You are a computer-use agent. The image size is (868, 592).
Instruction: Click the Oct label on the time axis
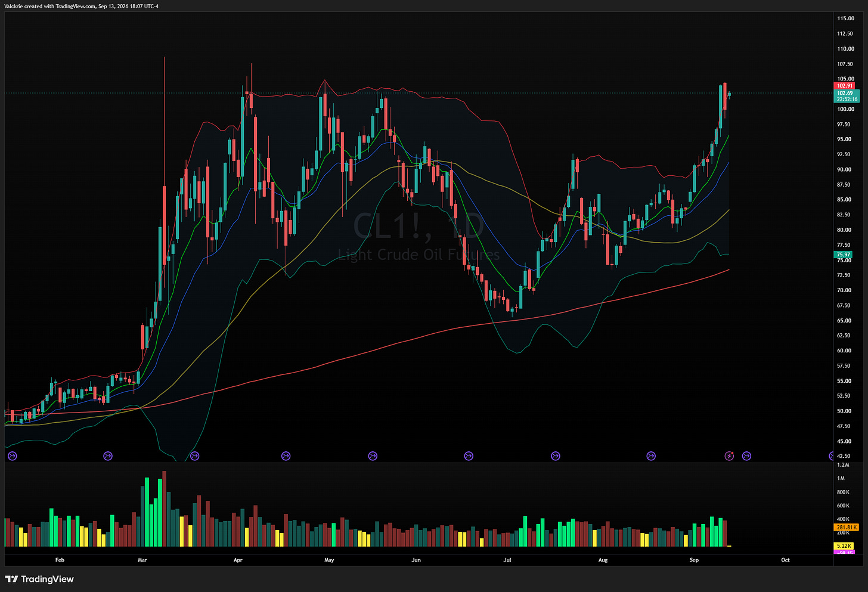[785, 560]
